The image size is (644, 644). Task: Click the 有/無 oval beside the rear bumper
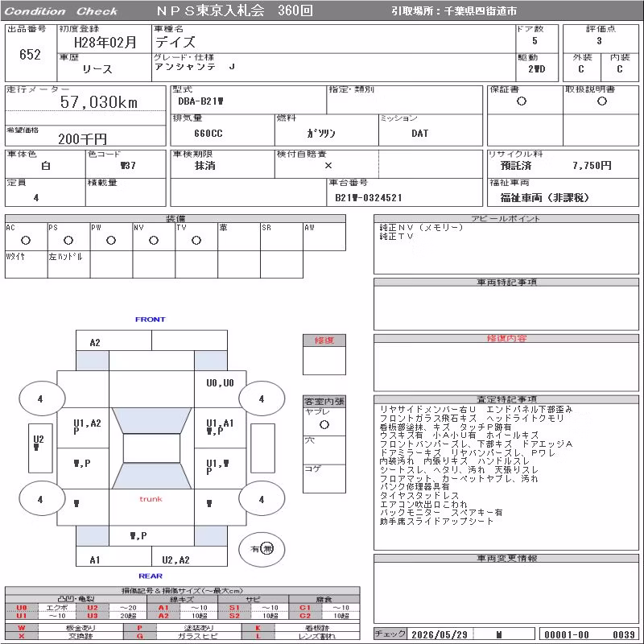(x=262, y=549)
